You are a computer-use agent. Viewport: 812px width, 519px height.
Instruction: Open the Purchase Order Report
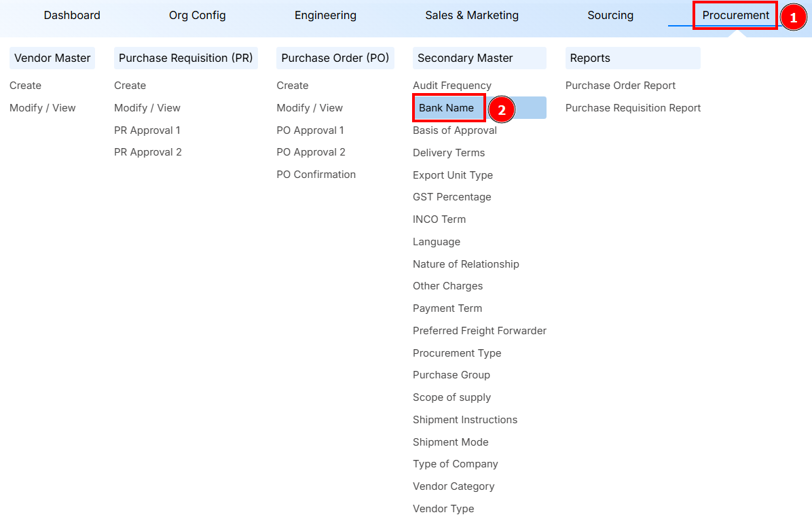click(x=621, y=86)
